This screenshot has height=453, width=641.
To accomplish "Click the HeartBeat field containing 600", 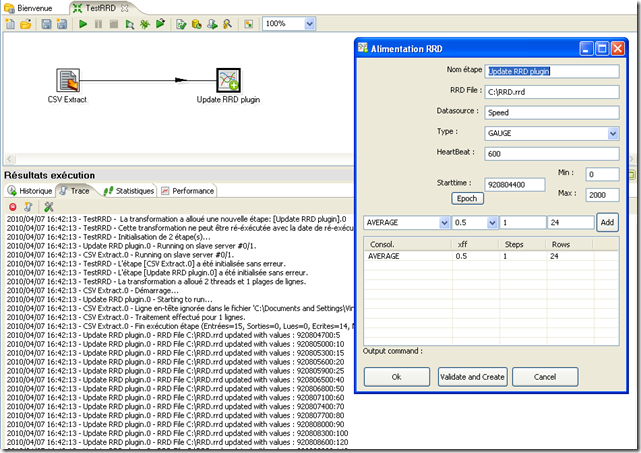I will (552, 154).
